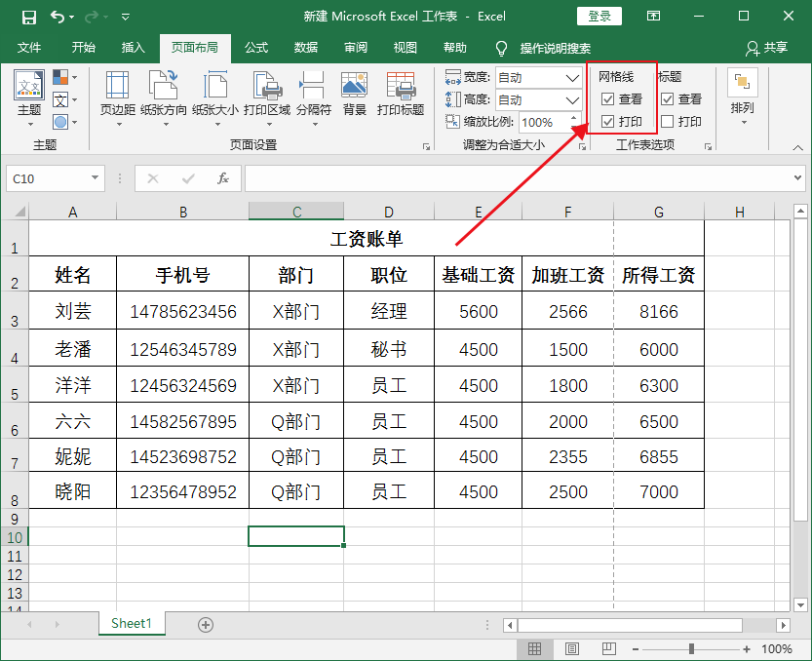Switch to the 公式 ribbon tab
812x661 pixels.
[255, 46]
